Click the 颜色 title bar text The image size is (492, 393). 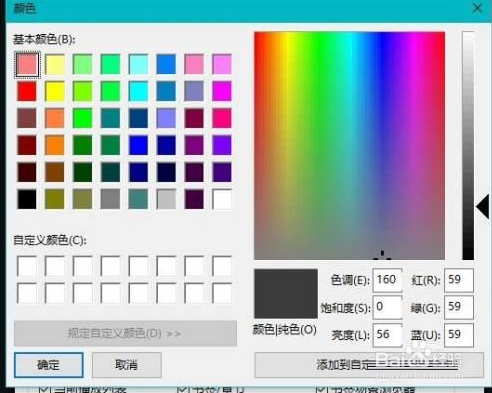[25, 8]
